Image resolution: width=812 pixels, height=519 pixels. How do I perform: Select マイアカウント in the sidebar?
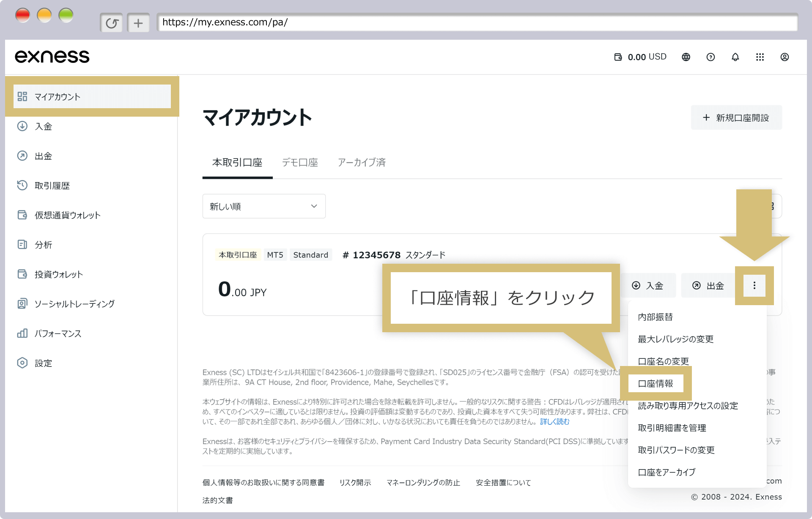pyautogui.click(x=92, y=97)
